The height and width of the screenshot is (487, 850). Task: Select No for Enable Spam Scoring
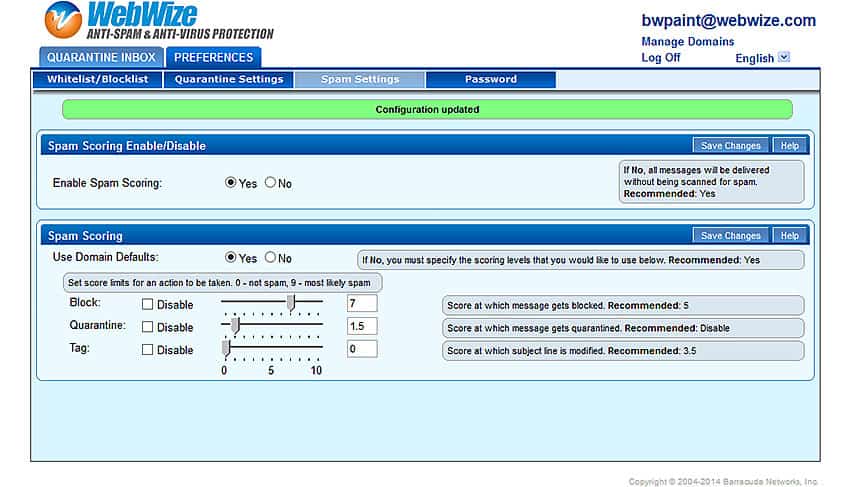[x=271, y=183]
